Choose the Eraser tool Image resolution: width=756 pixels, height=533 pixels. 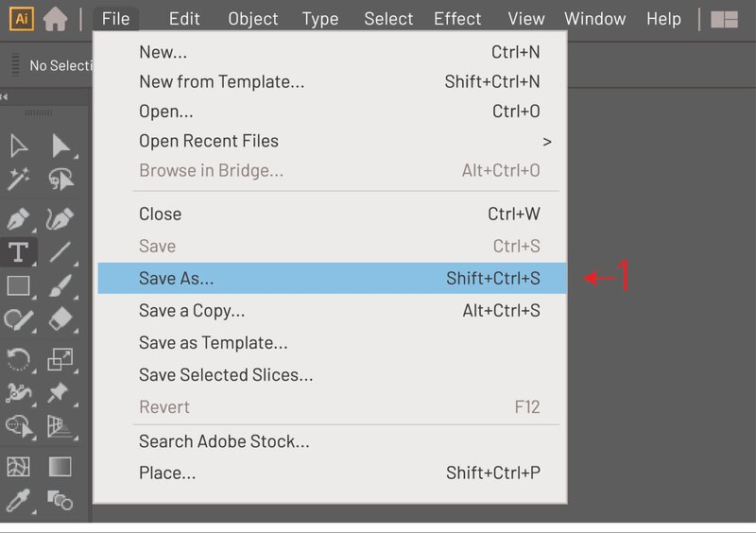(60, 319)
